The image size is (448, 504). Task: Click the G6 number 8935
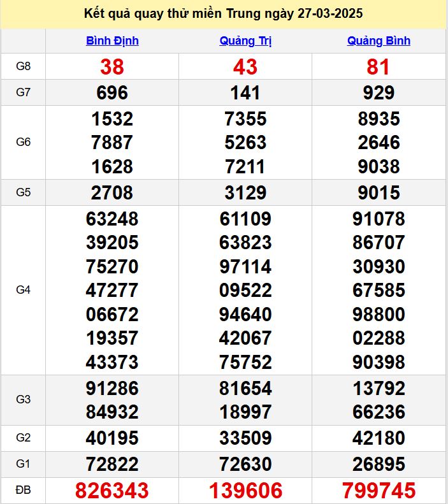(379, 119)
